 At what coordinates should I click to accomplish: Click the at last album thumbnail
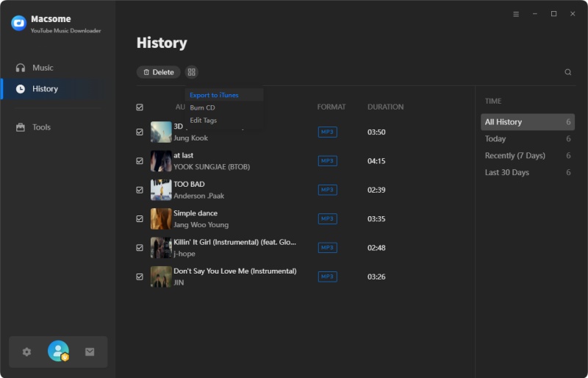(161, 161)
